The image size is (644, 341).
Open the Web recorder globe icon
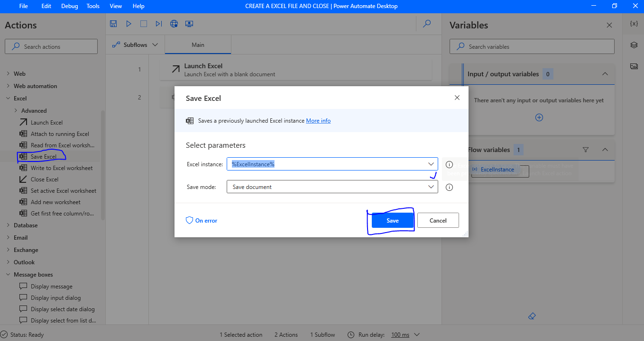click(x=174, y=23)
